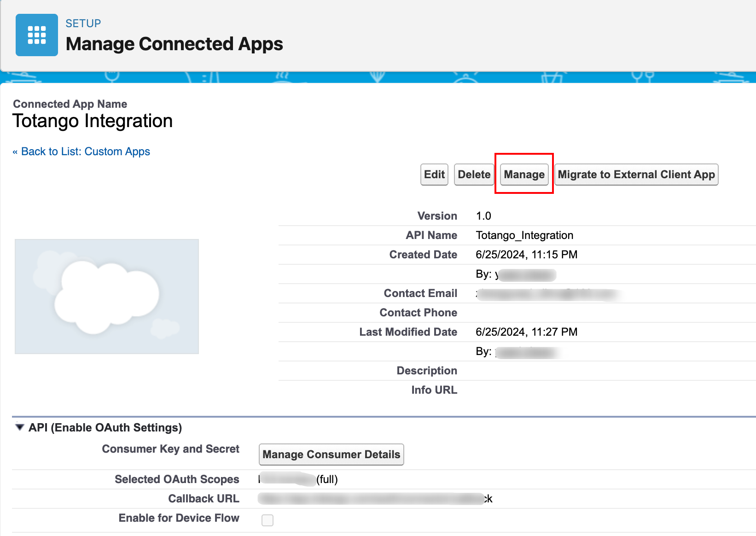This screenshot has width=756, height=536.
Task: Click the SETUP label in the header
Action: (x=83, y=23)
